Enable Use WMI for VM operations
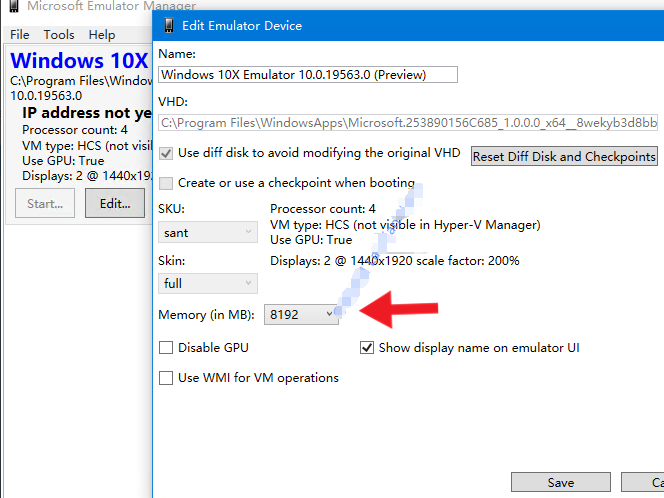The image size is (664, 498). pos(167,378)
